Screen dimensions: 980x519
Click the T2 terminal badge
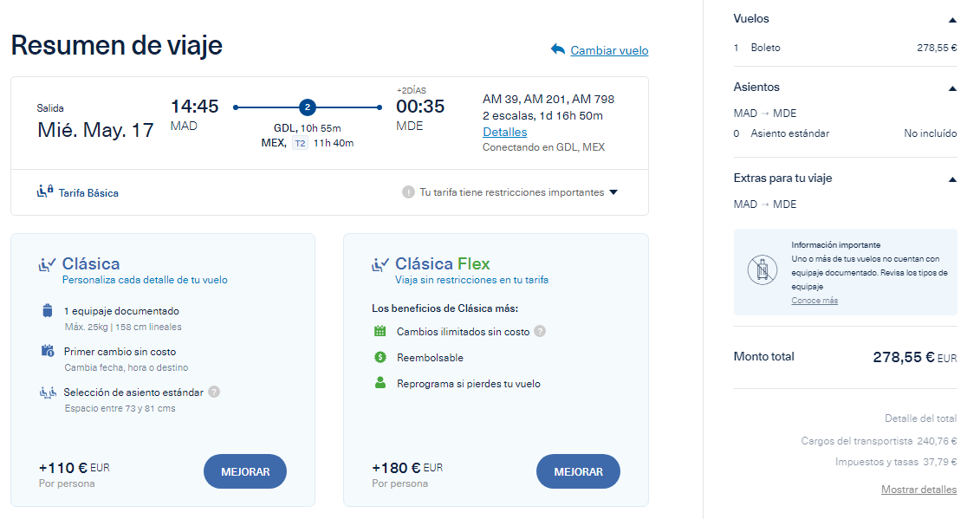point(300,143)
